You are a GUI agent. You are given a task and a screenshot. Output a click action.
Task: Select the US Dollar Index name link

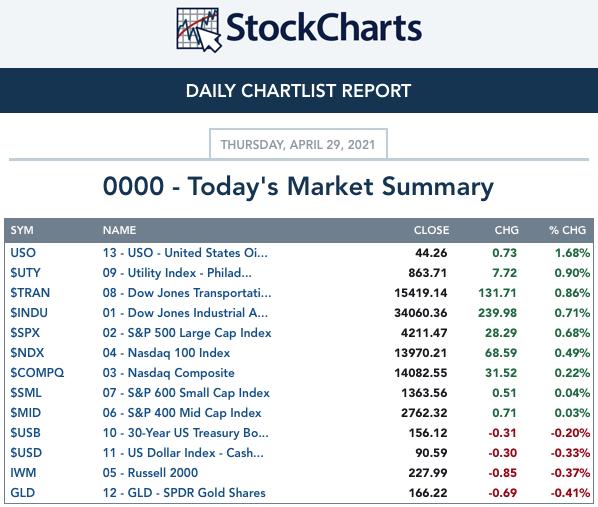coord(183,453)
